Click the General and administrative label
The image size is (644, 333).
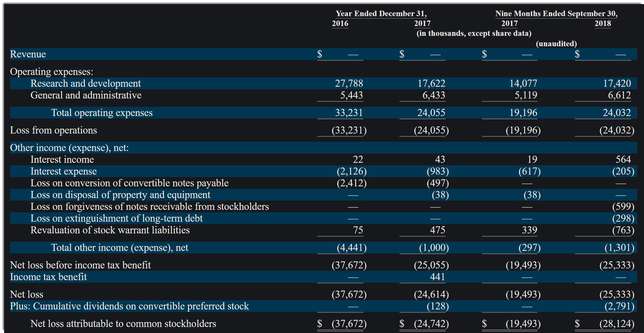86,95
